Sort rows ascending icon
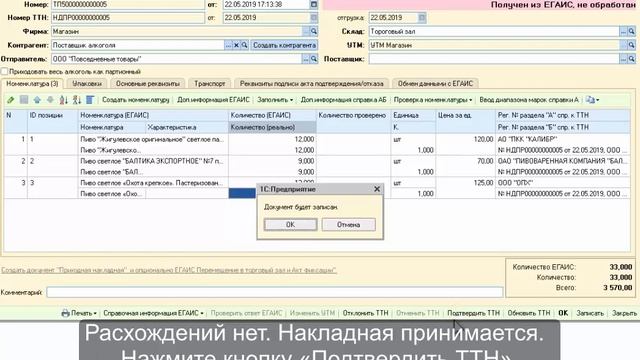The height and width of the screenshot is (360, 640). pyautogui.click(x=64, y=100)
